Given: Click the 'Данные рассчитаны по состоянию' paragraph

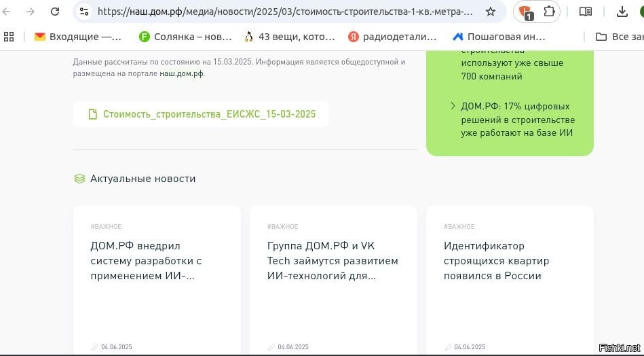Looking at the screenshot, I should 240,68.
